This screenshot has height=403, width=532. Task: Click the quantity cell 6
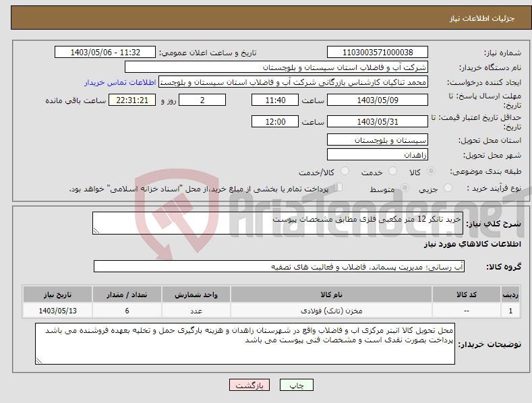click(127, 311)
